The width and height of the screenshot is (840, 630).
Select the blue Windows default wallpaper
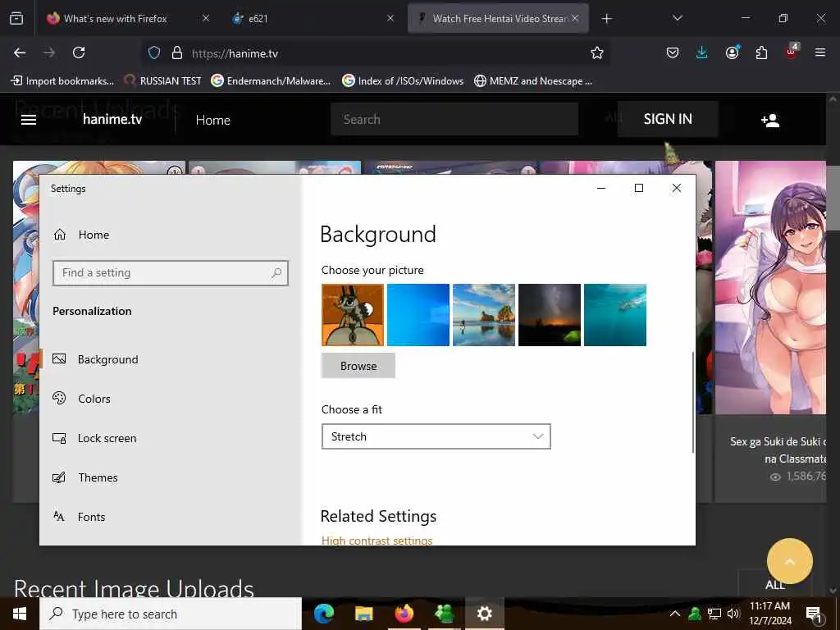pos(418,315)
